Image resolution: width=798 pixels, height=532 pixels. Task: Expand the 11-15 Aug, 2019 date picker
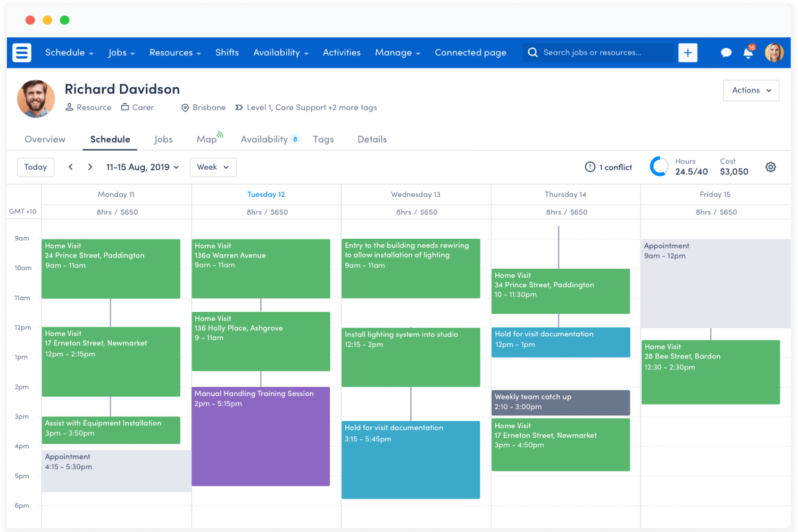143,167
